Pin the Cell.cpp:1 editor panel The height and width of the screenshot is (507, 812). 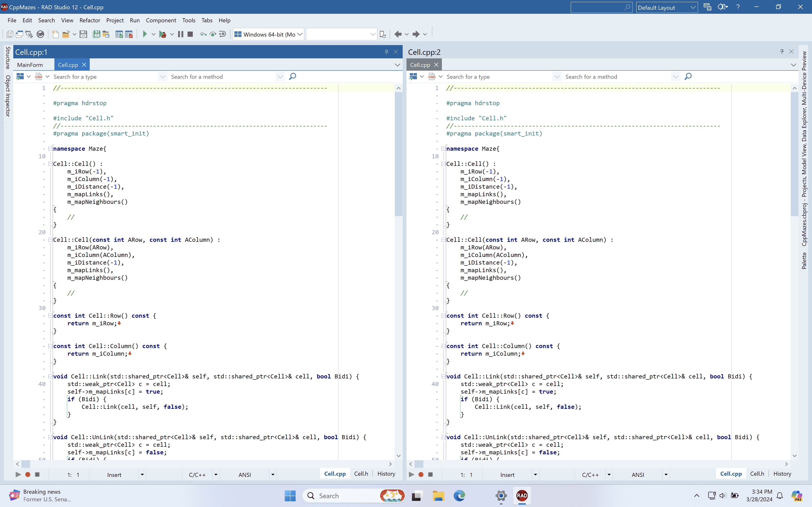[386, 52]
